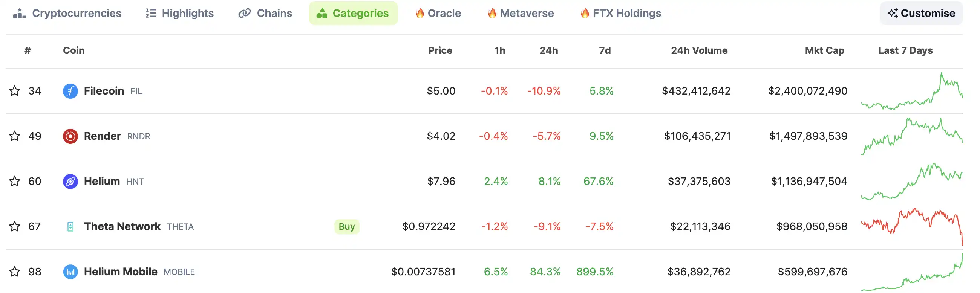Click the Buy button for Theta Network
The height and width of the screenshot is (293, 980).
(346, 226)
